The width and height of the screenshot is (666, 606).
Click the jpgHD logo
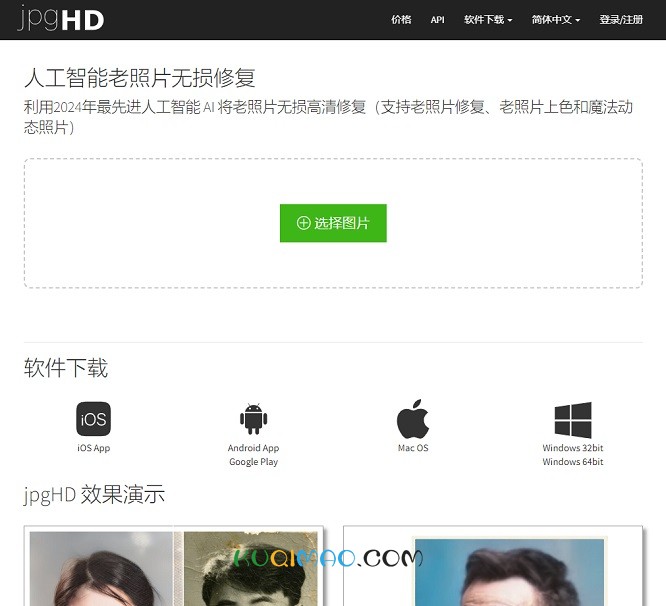(x=61, y=19)
